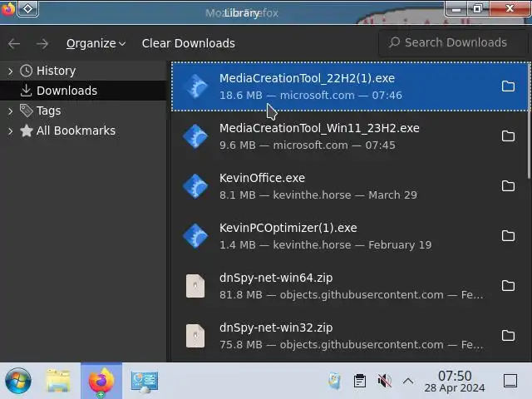Select Tags in the sidebar
The width and height of the screenshot is (532, 399).
[48, 111]
